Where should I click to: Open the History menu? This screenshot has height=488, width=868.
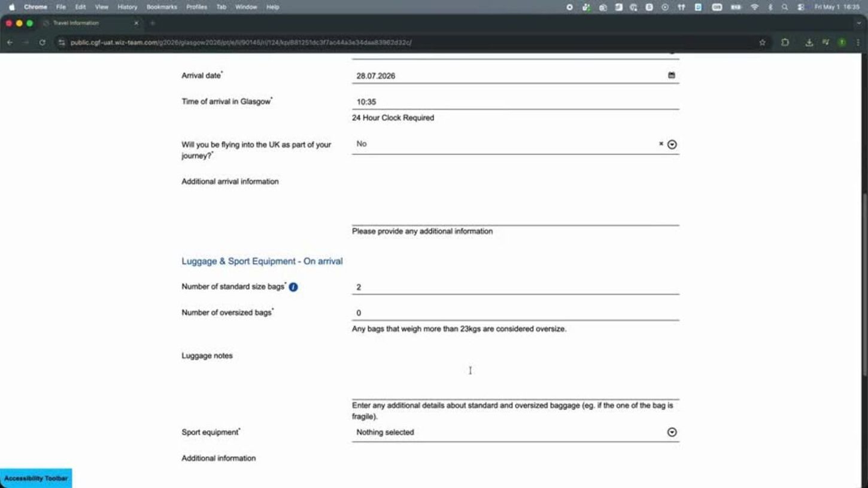tap(127, 7)
